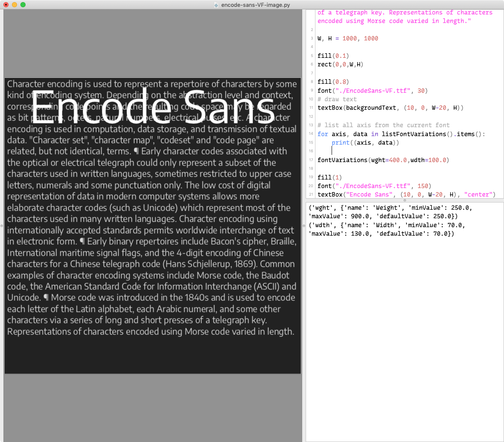The width and height of the screenshot is (504, 442).
Task: Click line number 21 in the gutter
Action: pos(311,195)
